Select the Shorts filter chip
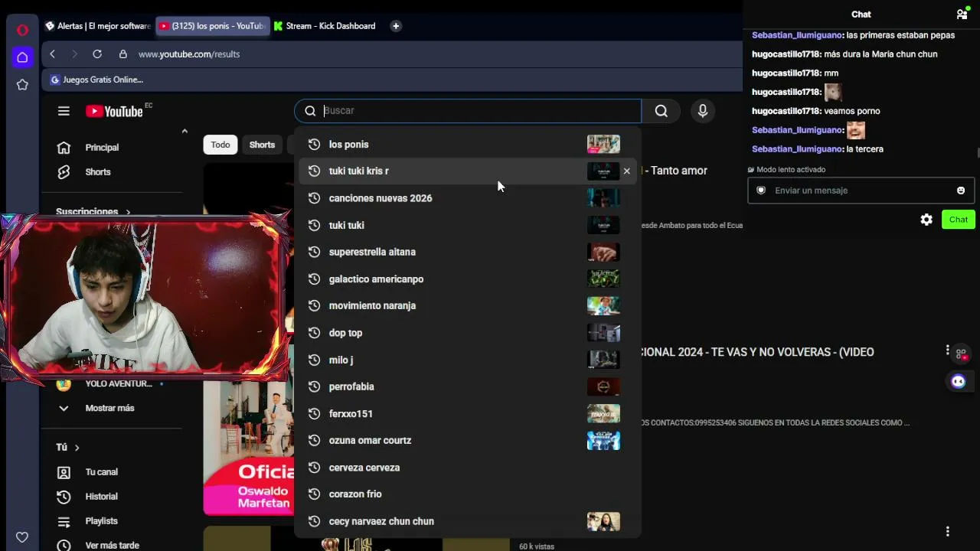Screen dimensions: 980x551 click(x=262, y=145)
